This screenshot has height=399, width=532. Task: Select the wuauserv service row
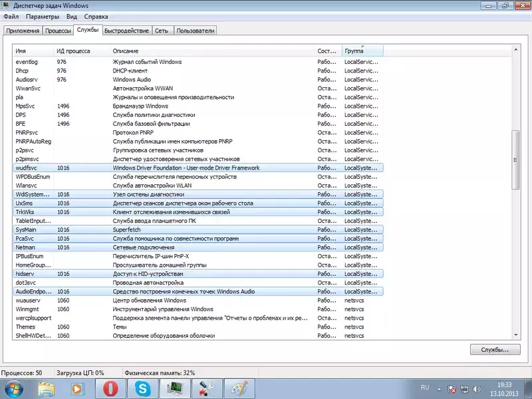[198, 300]
